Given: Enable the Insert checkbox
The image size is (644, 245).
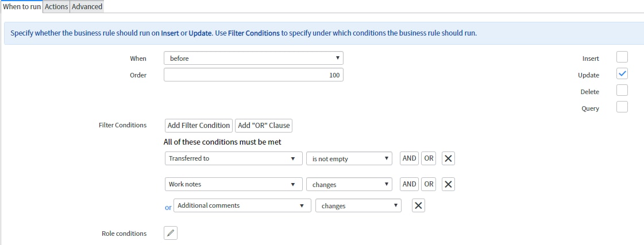Looking at the screenshot, I should click(622, 57).
